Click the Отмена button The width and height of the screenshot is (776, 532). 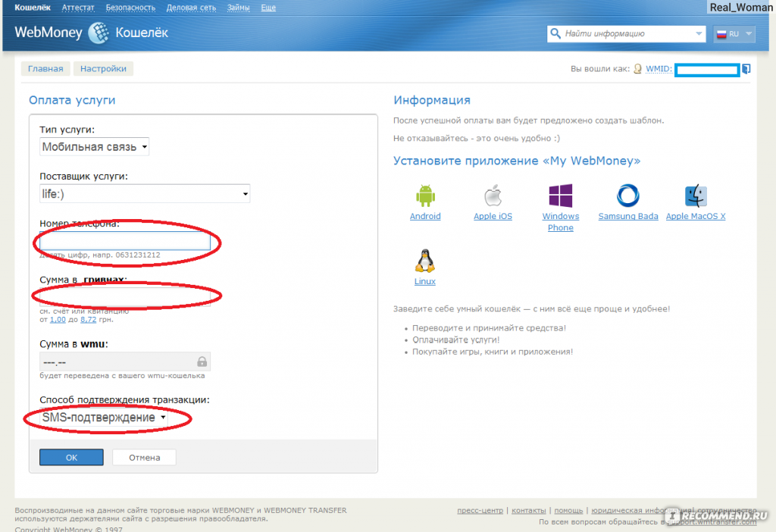[144, 457]
